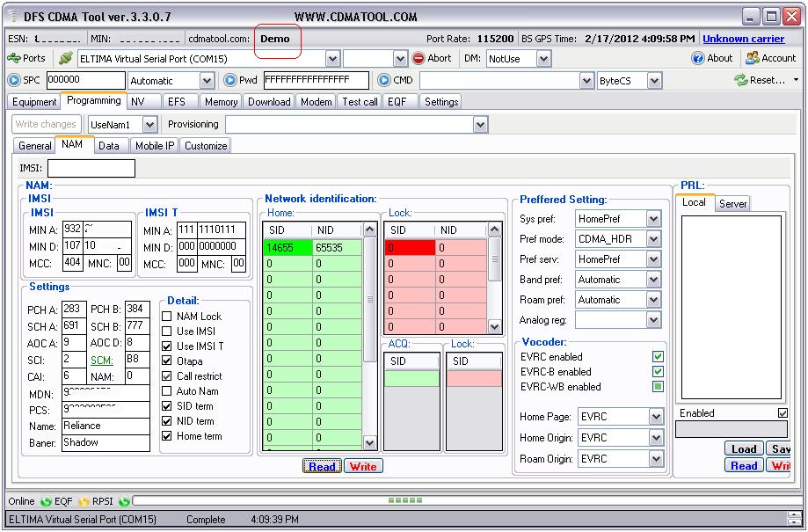
Task: Switch to the Equipment tab
Action: [x=34, y=101]
